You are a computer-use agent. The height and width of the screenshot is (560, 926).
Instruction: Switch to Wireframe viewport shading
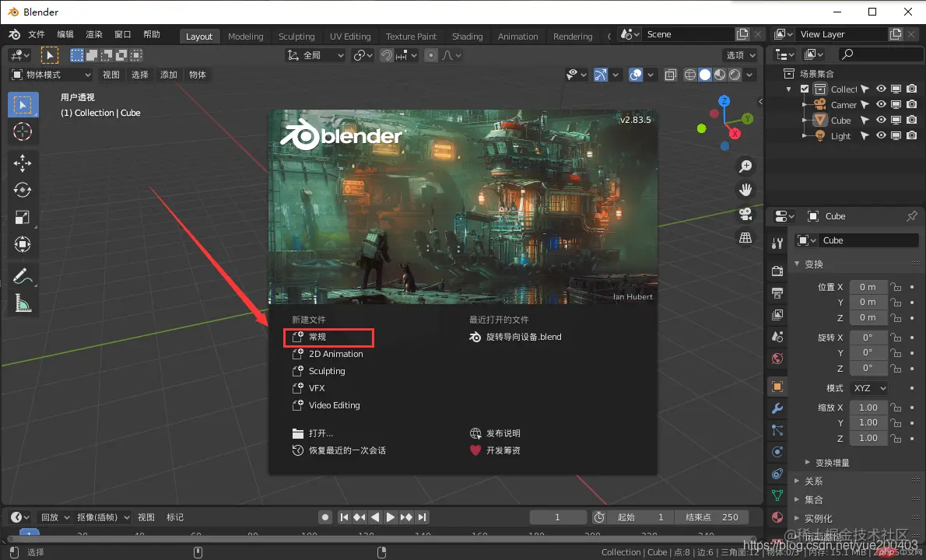coord(689,75)
